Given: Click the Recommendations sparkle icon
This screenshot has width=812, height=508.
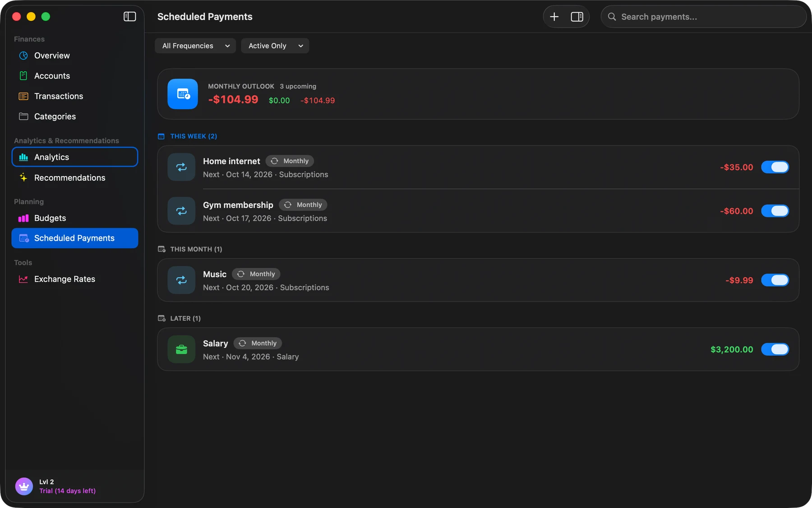Looking at the screenshot, I should point(23,177).
